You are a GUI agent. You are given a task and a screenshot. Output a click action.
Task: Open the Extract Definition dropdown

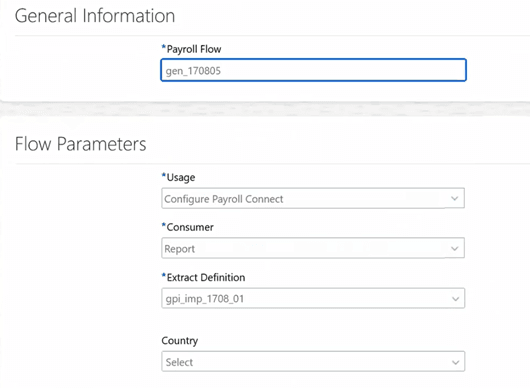click(313, 298)
